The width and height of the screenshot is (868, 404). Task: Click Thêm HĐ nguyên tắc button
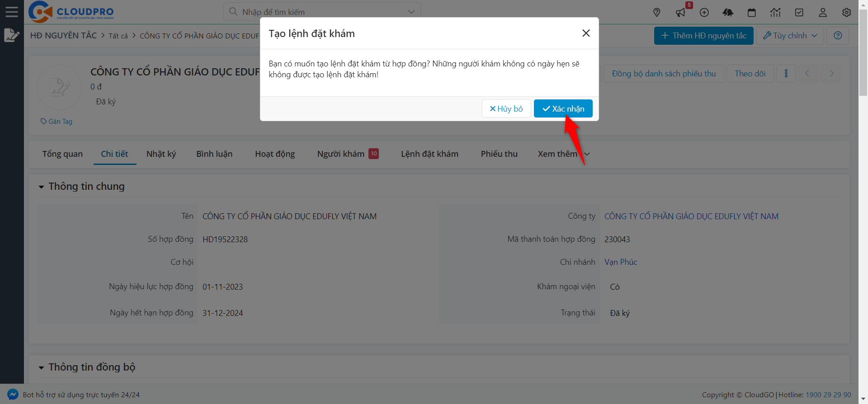704,36
